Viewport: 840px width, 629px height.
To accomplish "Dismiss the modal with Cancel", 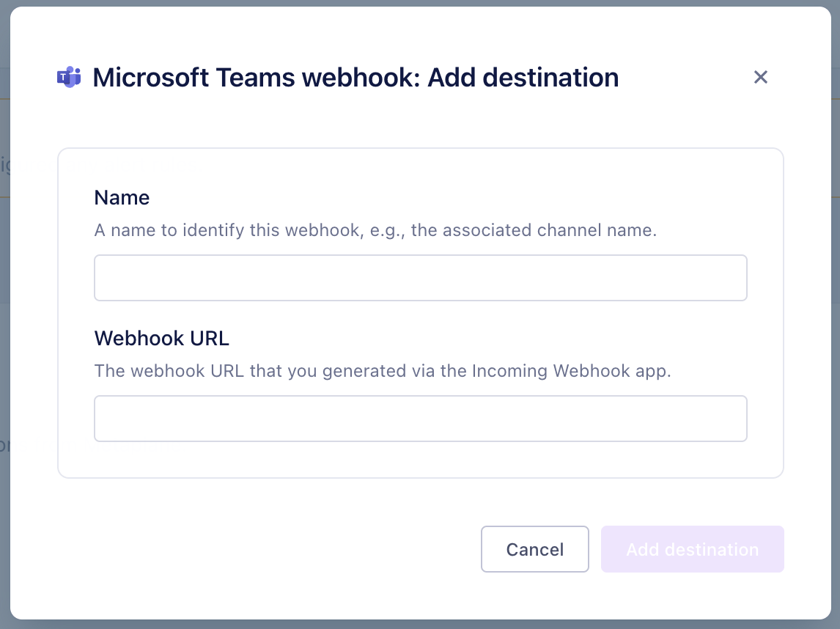I will pos(534,549).
